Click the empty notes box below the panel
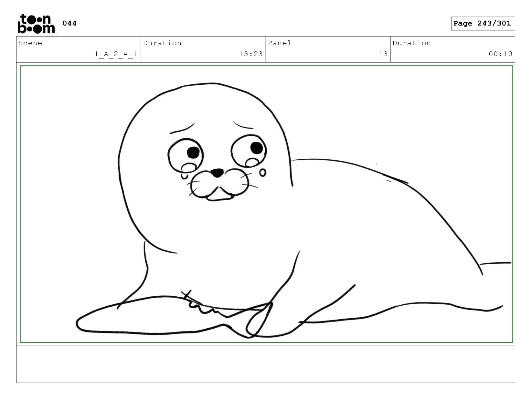 [265, 364]
